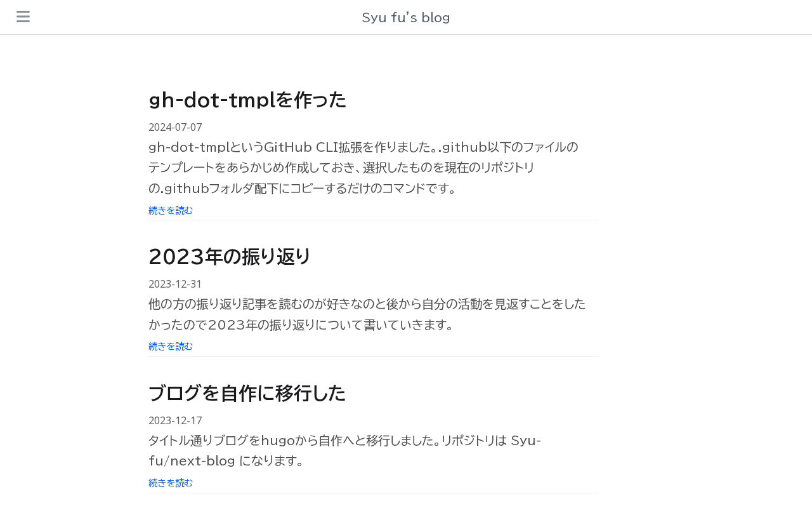
Task: Click the 2023-12-17 post date
Action: click(175, 420)
